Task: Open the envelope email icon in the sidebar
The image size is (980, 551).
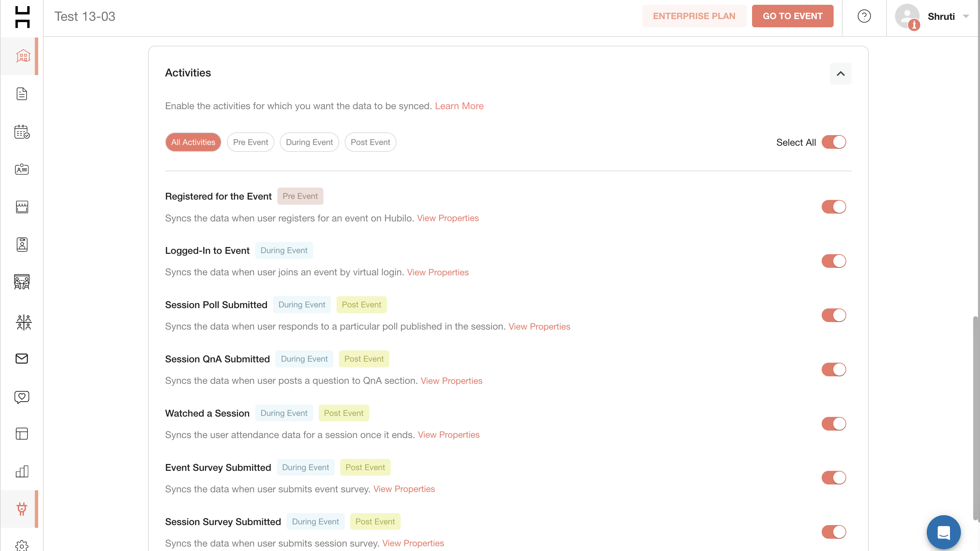Action: coord(22,359)
